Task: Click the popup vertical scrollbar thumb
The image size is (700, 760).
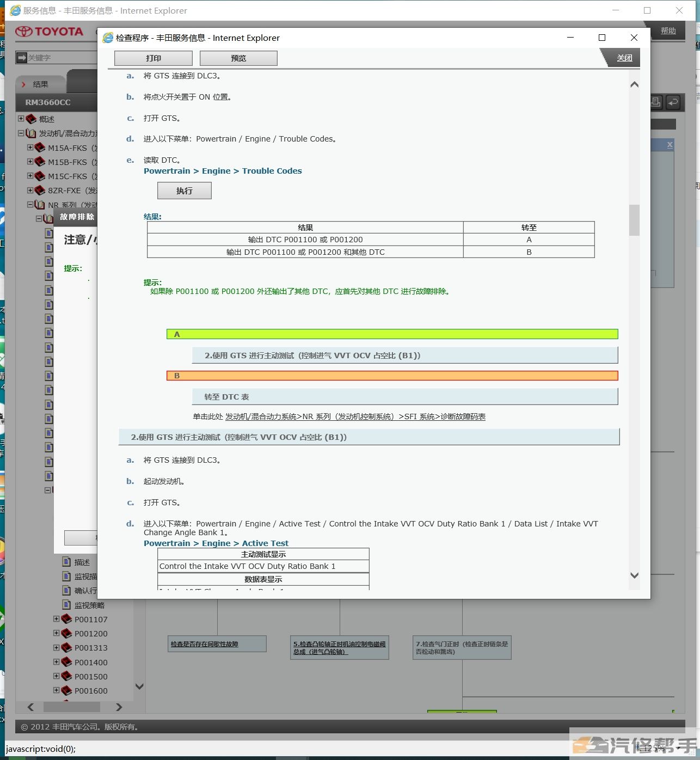Action: tap(634, 220)
